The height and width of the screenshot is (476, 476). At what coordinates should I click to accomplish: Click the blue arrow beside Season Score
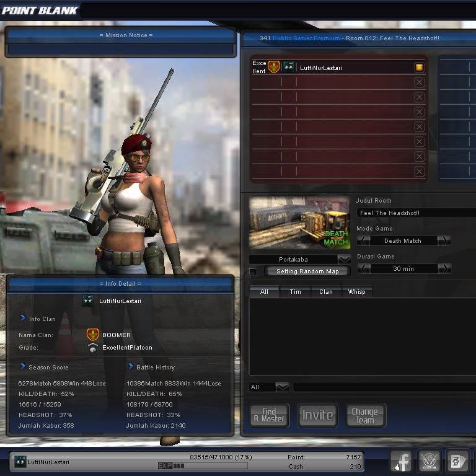[23, 366]
